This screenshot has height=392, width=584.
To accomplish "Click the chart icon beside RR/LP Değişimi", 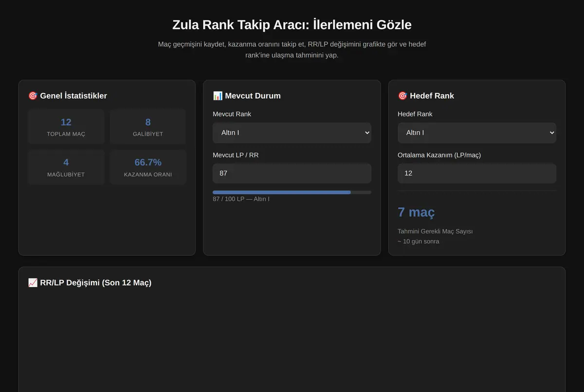I will pyautogui.click(x=33, y=283).
